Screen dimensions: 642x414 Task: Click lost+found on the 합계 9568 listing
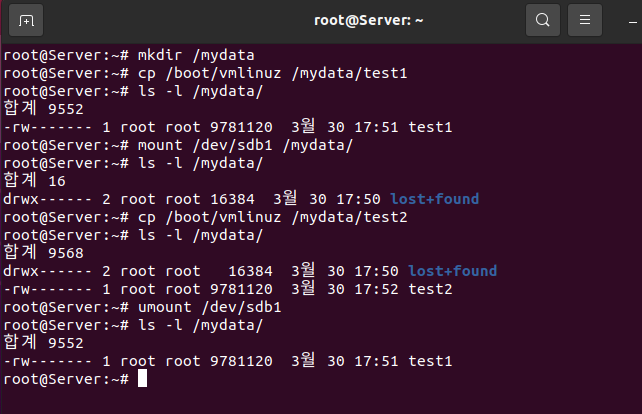pyautogui.click(x=453, y=271)
